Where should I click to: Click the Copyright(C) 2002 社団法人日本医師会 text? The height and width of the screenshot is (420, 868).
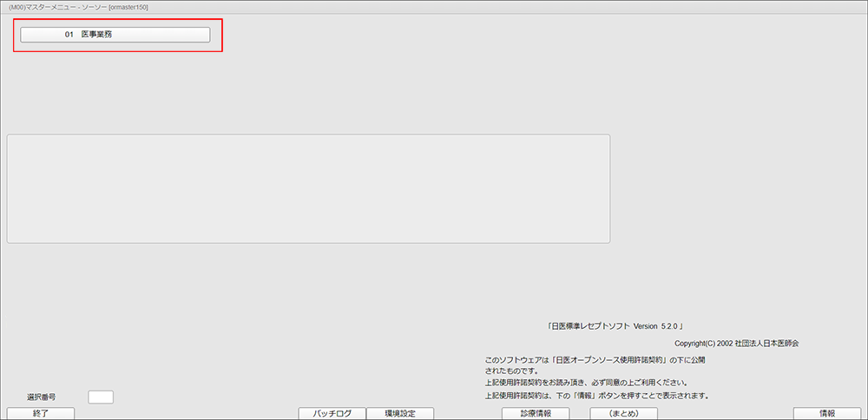pyautogui.click(x=737, y=343)
